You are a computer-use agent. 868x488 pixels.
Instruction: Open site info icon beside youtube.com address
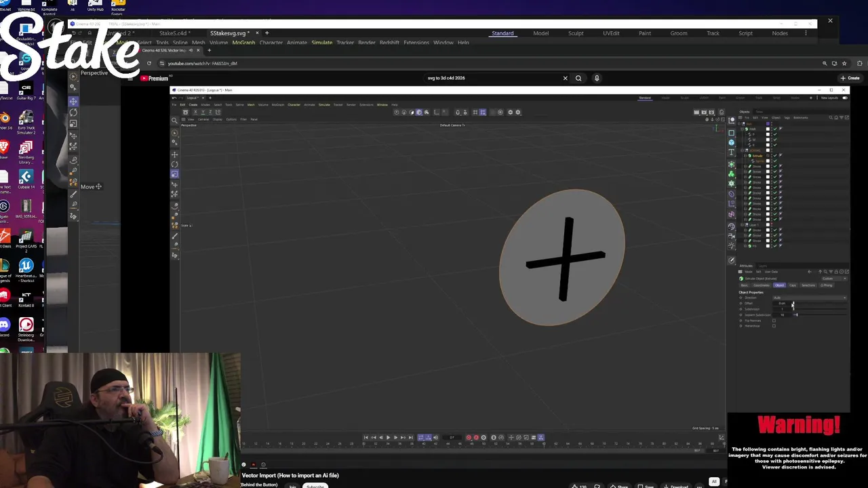tap(161, 63)
